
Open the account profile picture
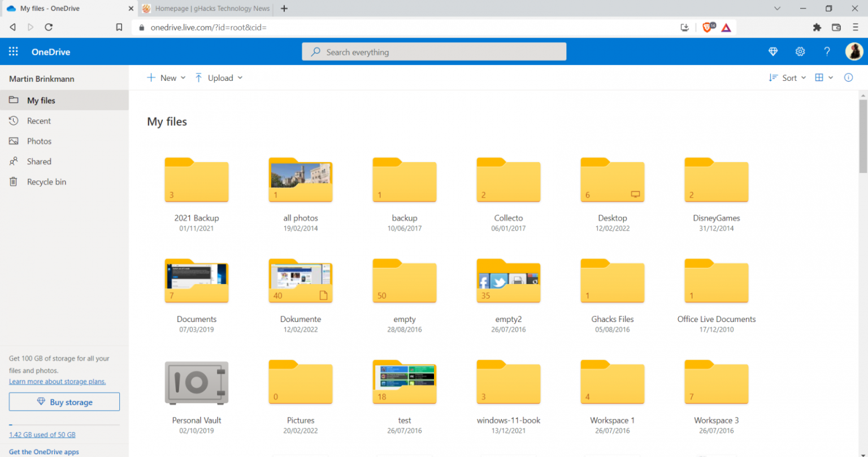(854, 52)
